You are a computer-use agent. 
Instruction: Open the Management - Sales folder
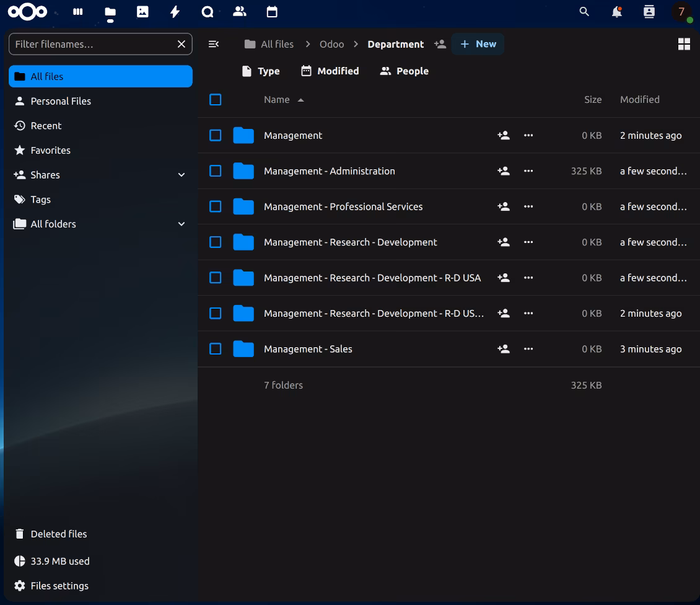pos(308,349)
